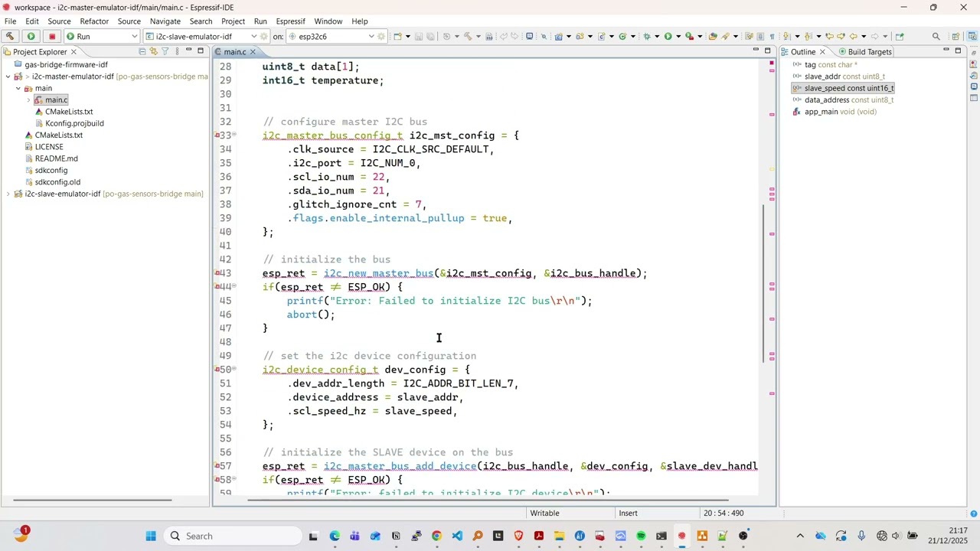
Task: Click the Back navigation arrow in toolbar
Action: 853,36
